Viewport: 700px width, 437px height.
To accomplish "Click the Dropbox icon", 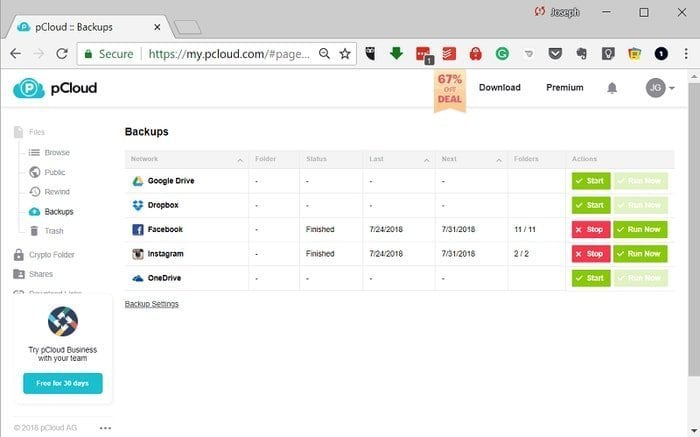I will 138,205.
